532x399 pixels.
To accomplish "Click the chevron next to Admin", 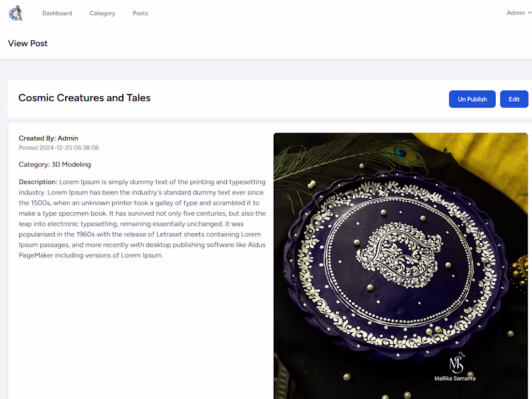I will pyautogui.click(x=530, y=13).
